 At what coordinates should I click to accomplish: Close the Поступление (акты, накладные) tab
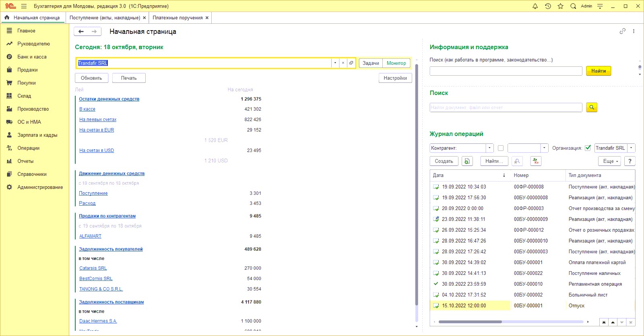tap(144, 18)
